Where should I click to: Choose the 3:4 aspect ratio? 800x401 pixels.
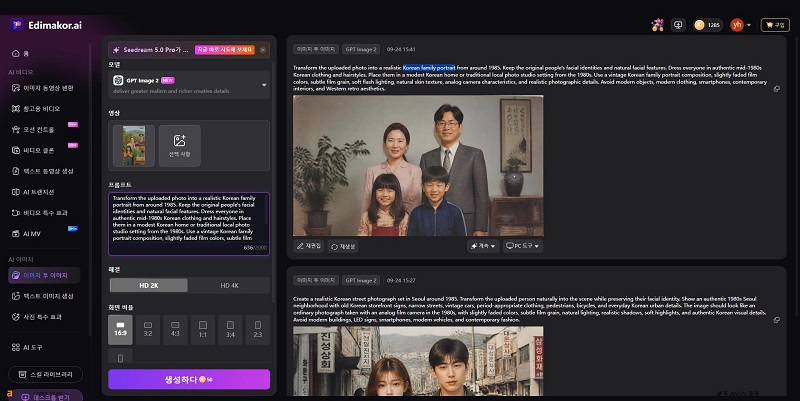tap(230, 330)
